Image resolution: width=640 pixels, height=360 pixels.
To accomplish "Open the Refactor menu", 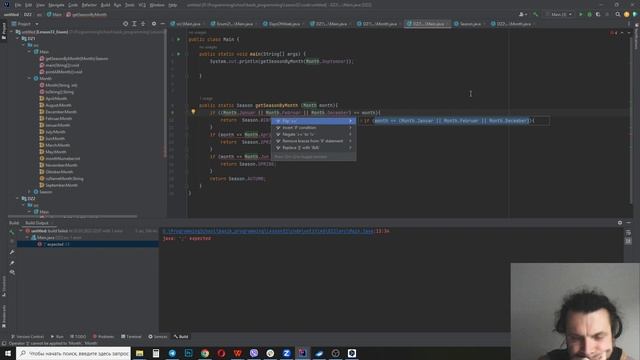I will (89, 5).
